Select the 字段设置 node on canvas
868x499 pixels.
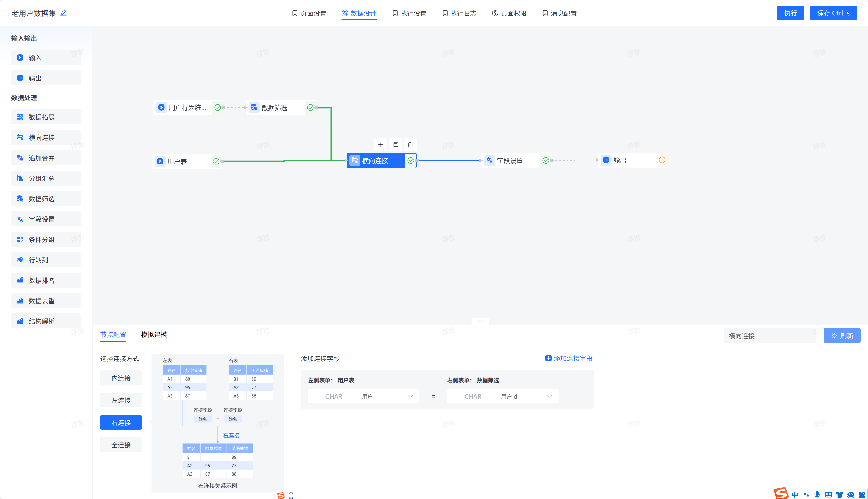coord(510,160)
